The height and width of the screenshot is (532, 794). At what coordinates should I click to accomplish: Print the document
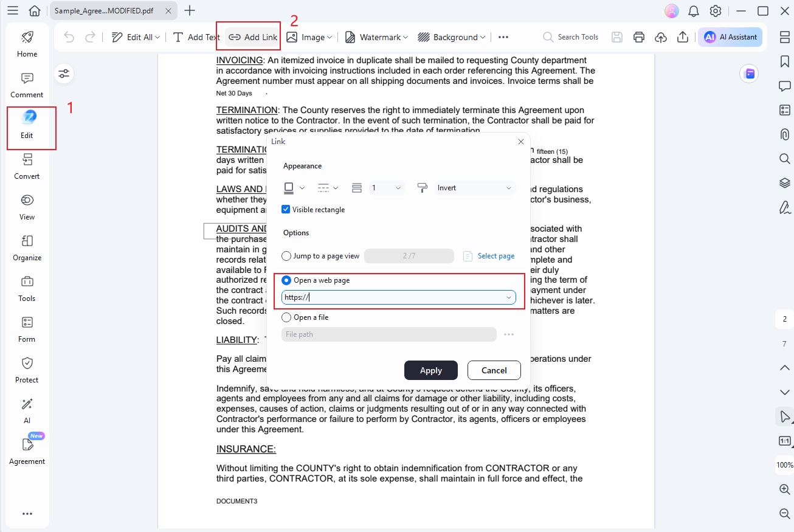pos(639,37)
